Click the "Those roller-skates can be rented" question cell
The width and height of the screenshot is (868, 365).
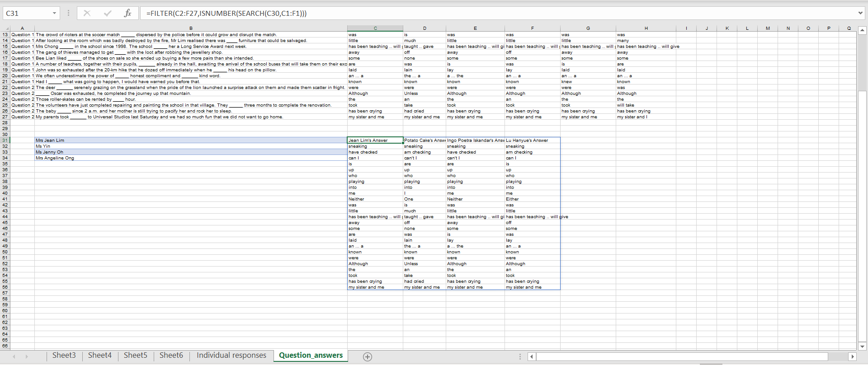click(x=191, y=99)
